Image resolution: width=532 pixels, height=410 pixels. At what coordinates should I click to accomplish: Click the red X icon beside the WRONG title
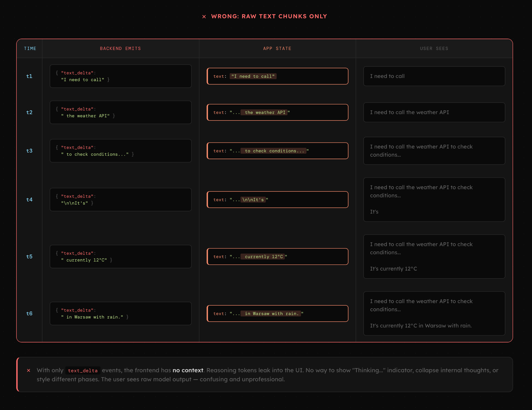(x=204, y=17)
